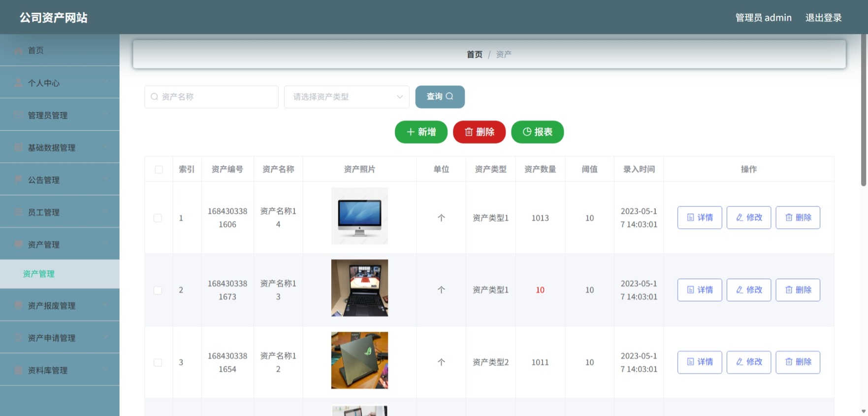This screenshot has height=416, width=868.
Task: Tick the checkbox for row 3 资产名称12
Action: pos(158,362)
